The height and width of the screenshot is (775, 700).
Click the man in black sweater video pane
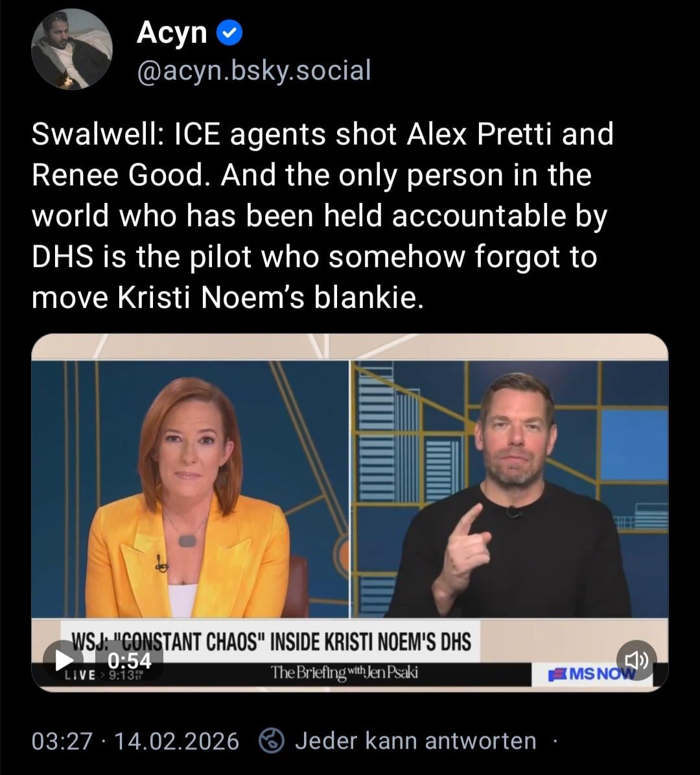510,489
